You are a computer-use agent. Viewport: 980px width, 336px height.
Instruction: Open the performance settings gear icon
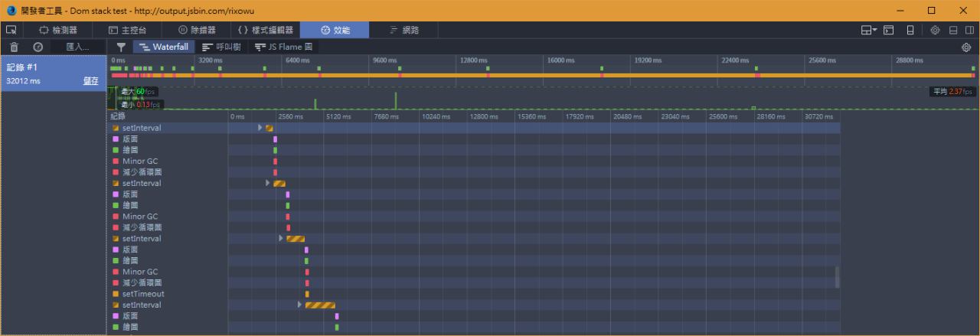click(966, 47)
